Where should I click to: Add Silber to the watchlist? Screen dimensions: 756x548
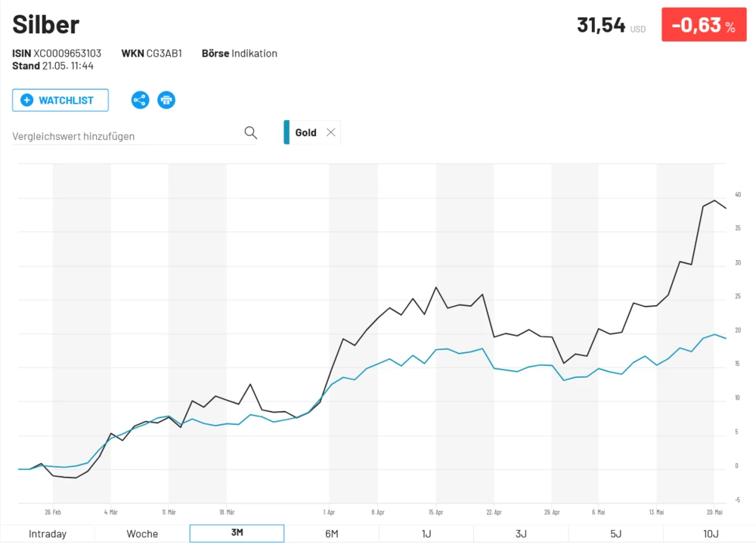pos(60,100)
